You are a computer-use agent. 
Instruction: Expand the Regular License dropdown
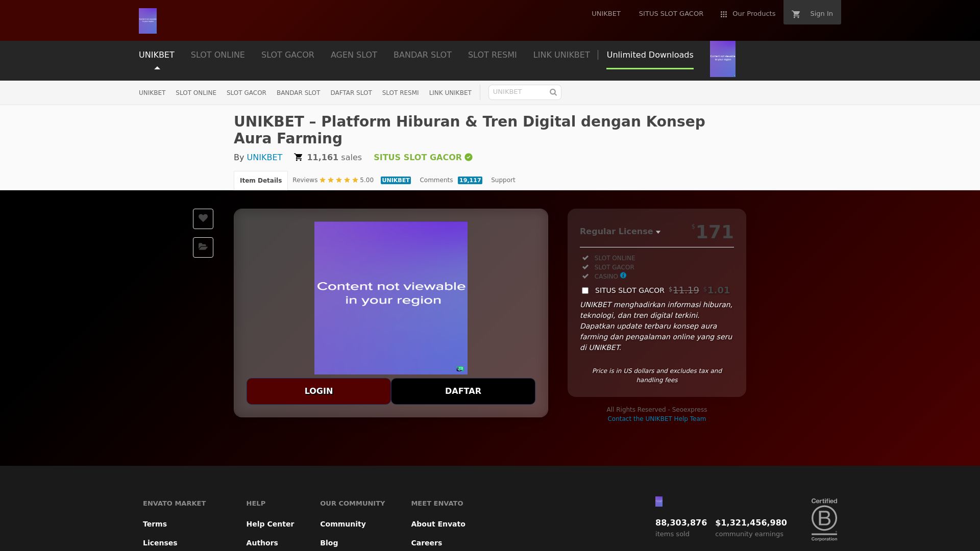pos(620,232)
